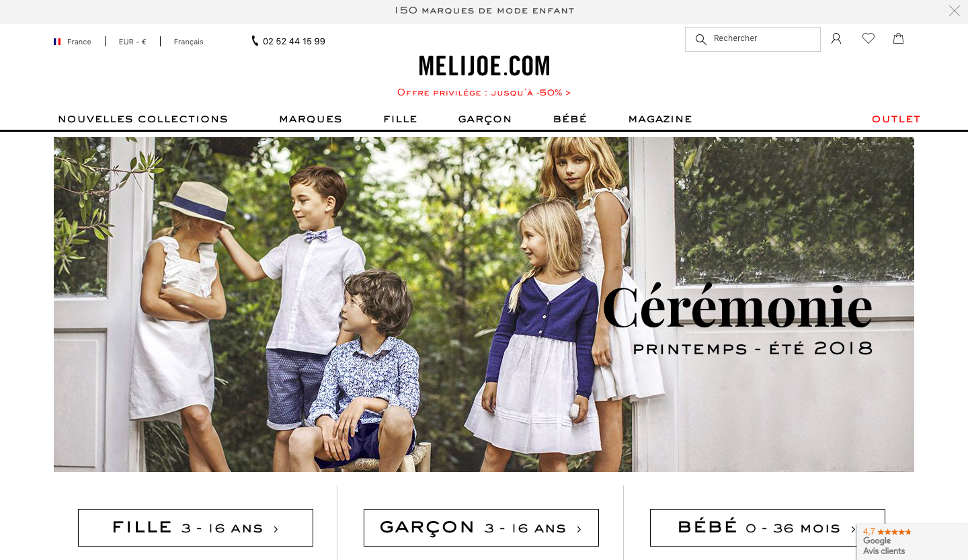
Task: Open the Nouvelles Collections menu
Action: coord(143,119)
